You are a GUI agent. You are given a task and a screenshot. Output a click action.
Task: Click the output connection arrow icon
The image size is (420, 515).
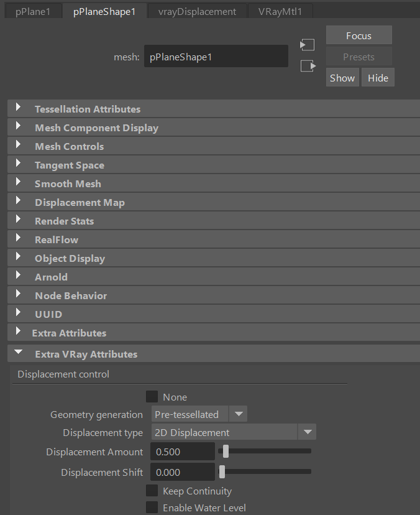(307, 66)
